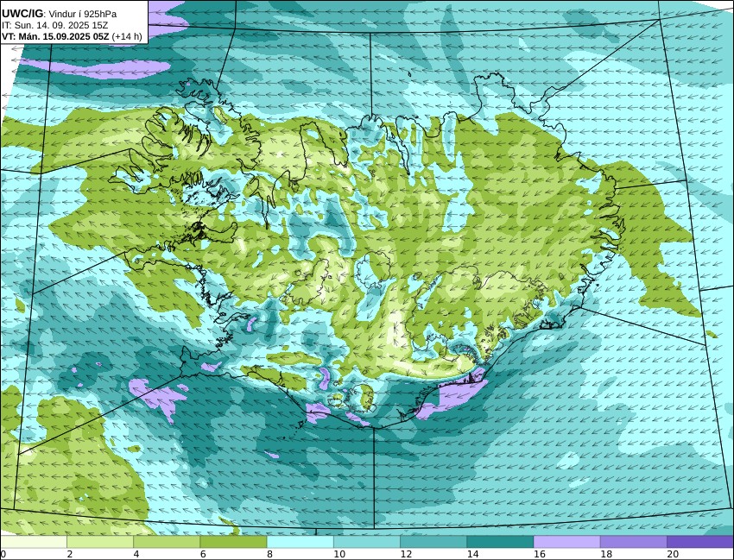Click the legend tick label 18
The width and height of the screenshot is (734, 560).
[x=605, y=554]
